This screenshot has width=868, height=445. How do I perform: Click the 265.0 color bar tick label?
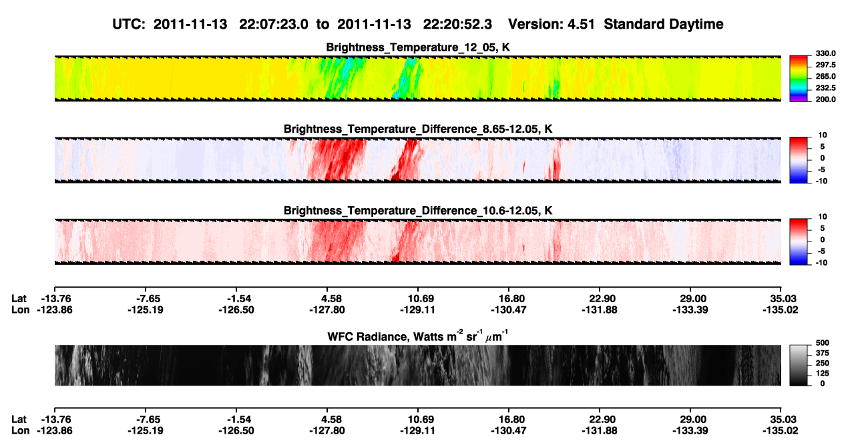click(826, 76)
